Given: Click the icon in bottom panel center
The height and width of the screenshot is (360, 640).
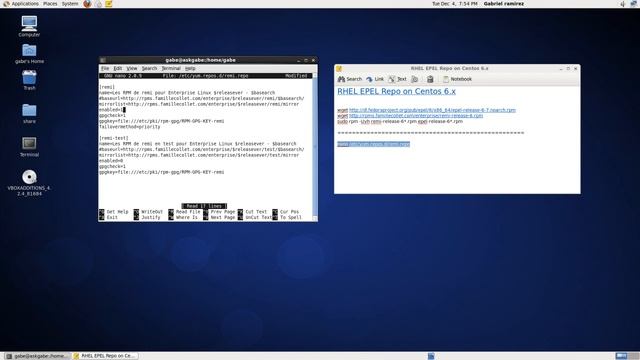Looking at the screenshot, I should click(x=431, y=356).
